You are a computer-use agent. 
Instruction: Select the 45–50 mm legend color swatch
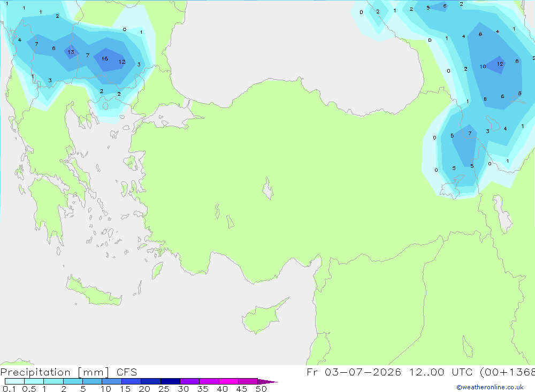click(248, 381)
